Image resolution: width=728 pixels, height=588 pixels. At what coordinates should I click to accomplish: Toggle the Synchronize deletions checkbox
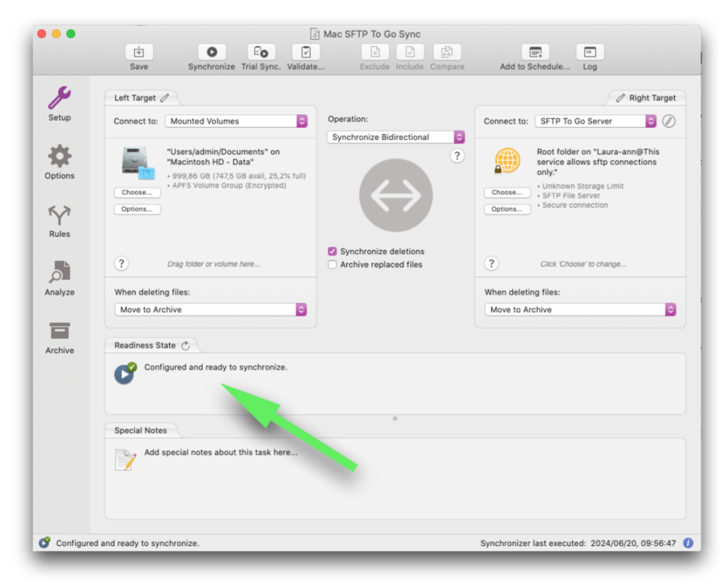[332, 252]
